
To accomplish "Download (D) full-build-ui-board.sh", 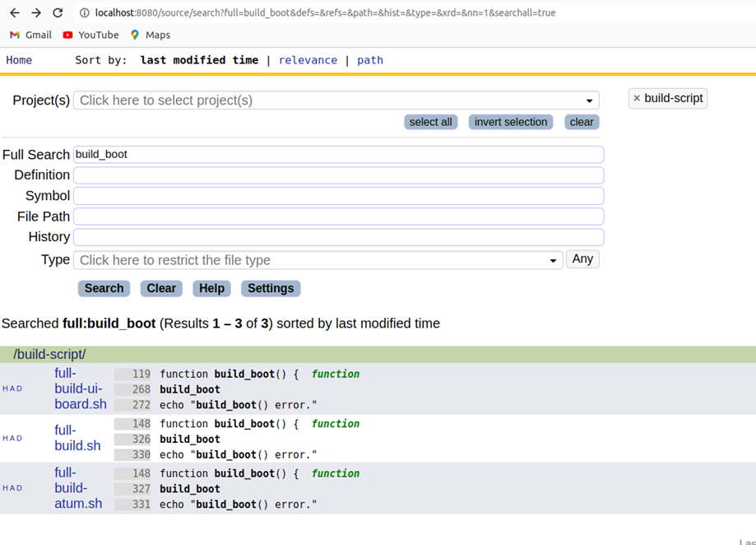I will click(19, 389).
